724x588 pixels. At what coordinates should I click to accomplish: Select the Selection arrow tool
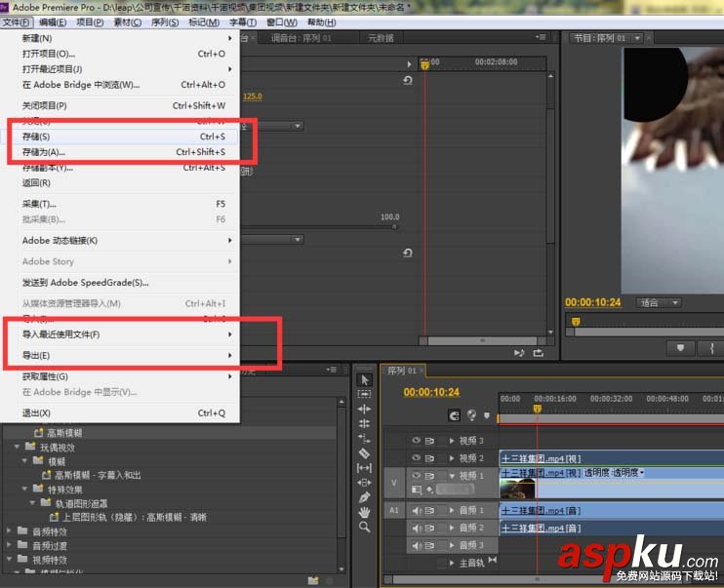(x=364, y=380)
